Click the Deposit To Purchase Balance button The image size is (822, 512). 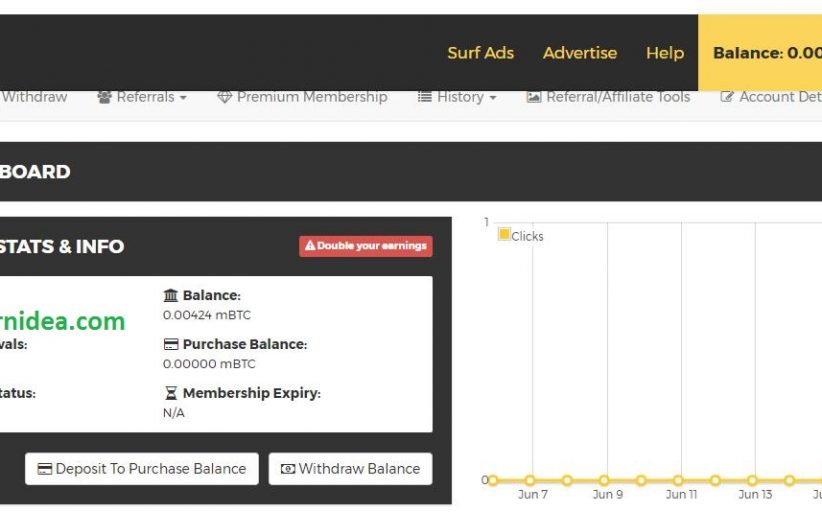(x=141, y=468)
